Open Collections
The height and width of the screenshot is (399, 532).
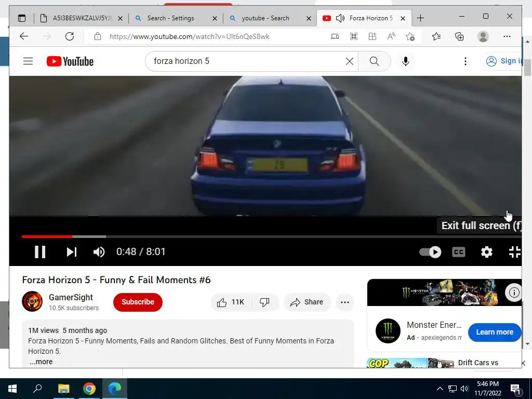[459, 36]
